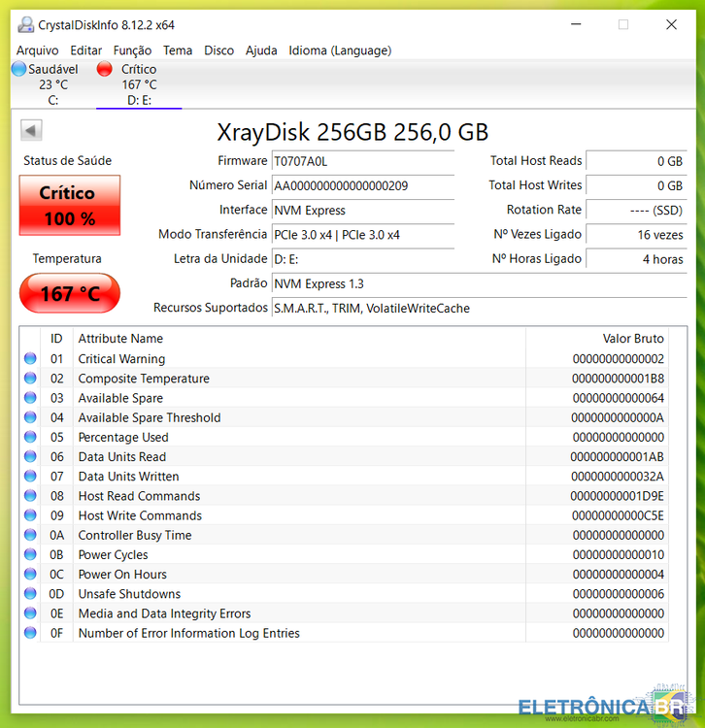This screenshot has width=705, height=728.
Task: Open the Função menu
Action: [x=132, y=50]
